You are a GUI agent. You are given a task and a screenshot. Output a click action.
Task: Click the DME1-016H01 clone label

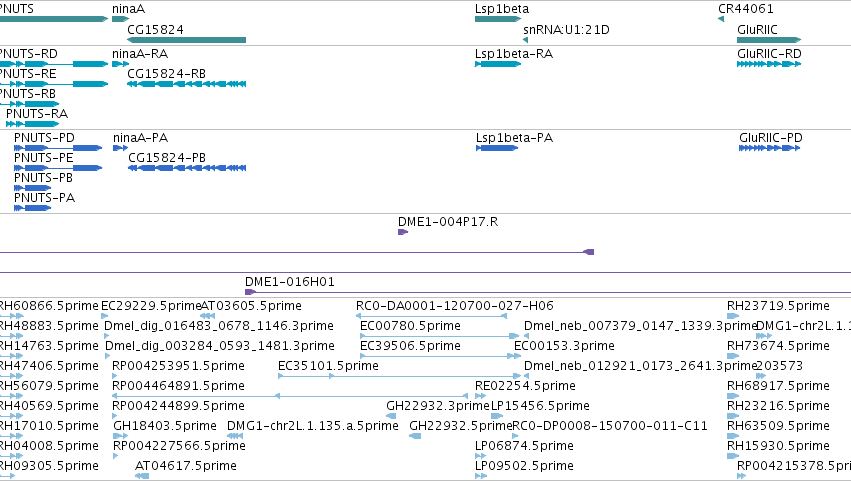coord(290,282)
